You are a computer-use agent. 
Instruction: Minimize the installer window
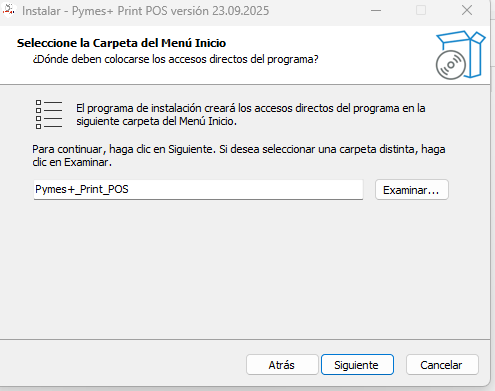pos(376,11)
